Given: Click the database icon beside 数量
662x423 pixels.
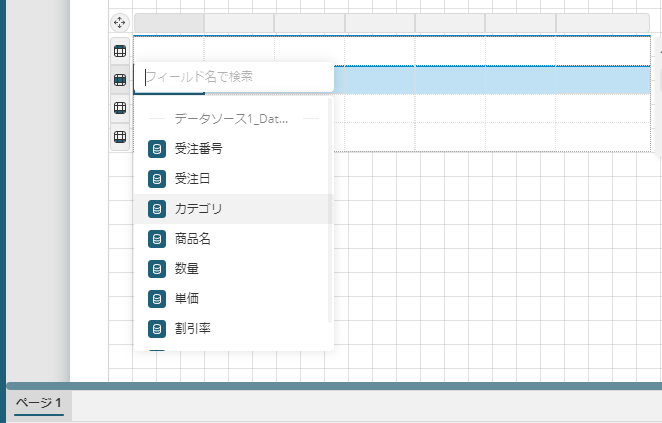Looking at the screenshot, I should pyautogui.click(x=156, y=269).
